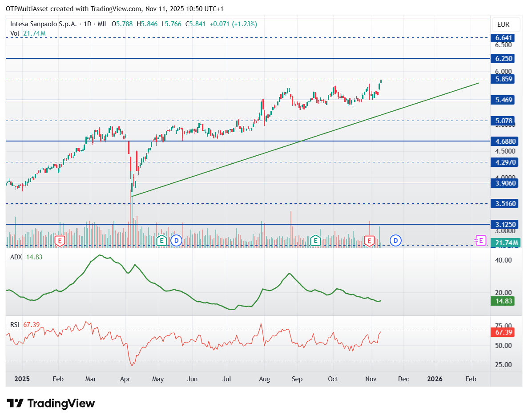Click the 6.500 price axis tick

504,45
